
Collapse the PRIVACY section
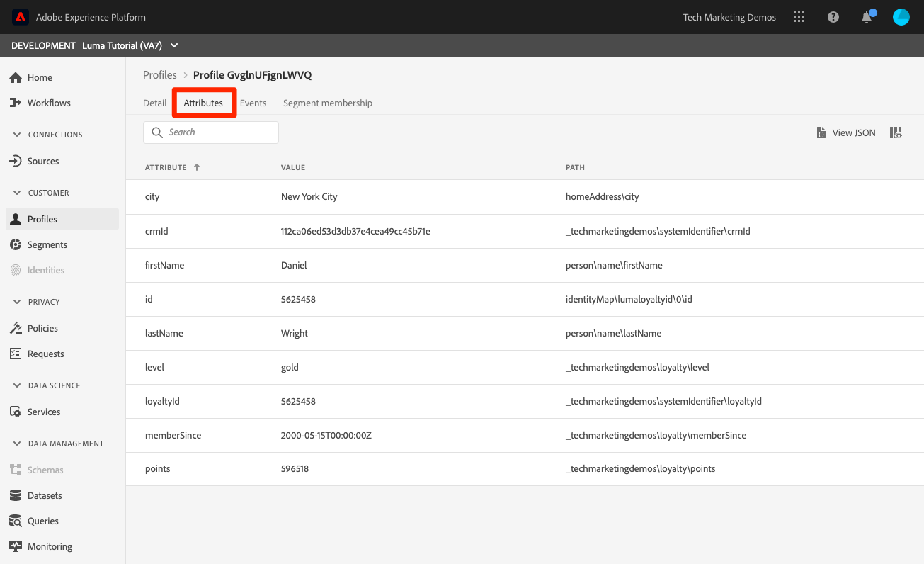(x=17, y=302)
